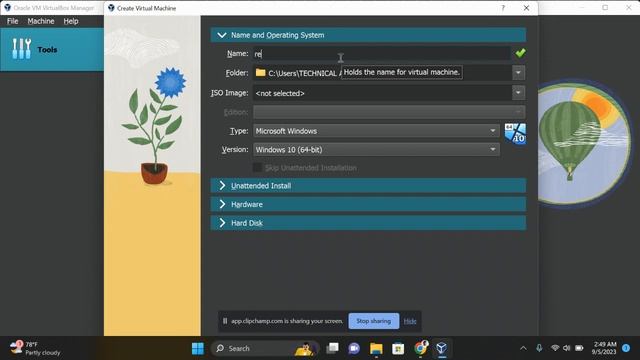Open the ISO Image dropdown arrow
Image resolution: width=640 pixels, height=360 pixels.
point(518,93)
